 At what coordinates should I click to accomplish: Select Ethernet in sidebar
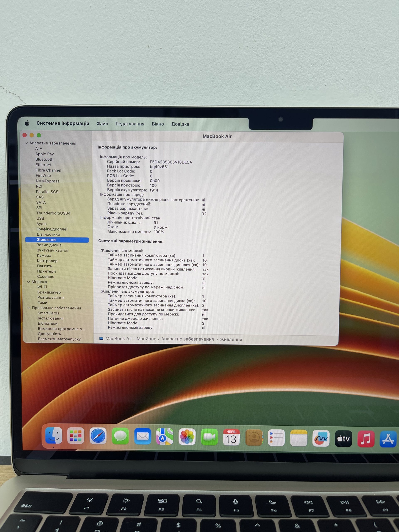point(43,165)
